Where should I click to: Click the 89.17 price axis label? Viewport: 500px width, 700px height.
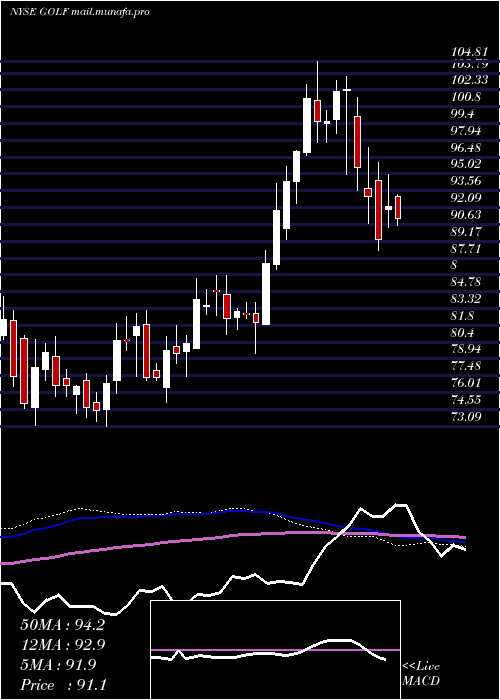click(466, 232)
